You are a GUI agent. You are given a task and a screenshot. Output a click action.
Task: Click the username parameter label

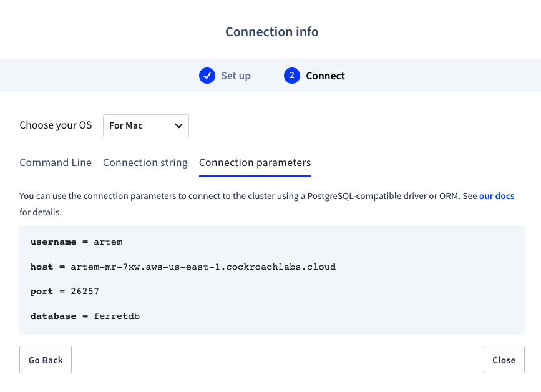coord(53,242)
